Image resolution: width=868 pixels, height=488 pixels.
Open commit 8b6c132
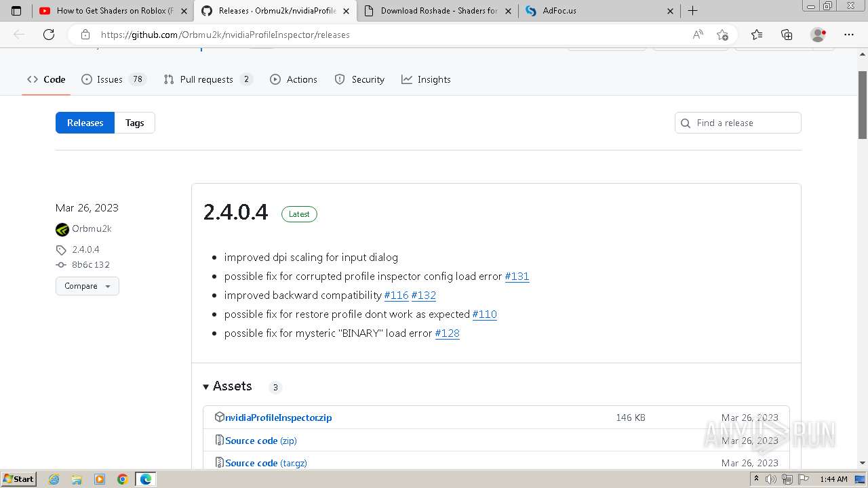click(x=90, y=265)
